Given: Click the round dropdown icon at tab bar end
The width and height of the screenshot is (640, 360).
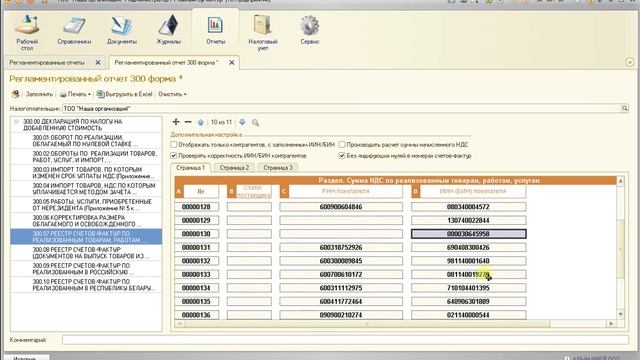Looking at the screenshot, I should 629,62.
